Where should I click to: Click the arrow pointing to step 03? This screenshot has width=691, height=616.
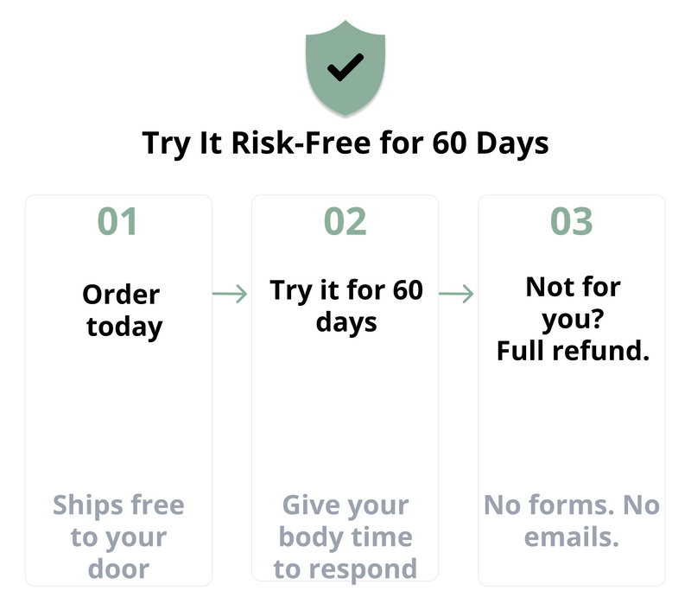[457, 295]
